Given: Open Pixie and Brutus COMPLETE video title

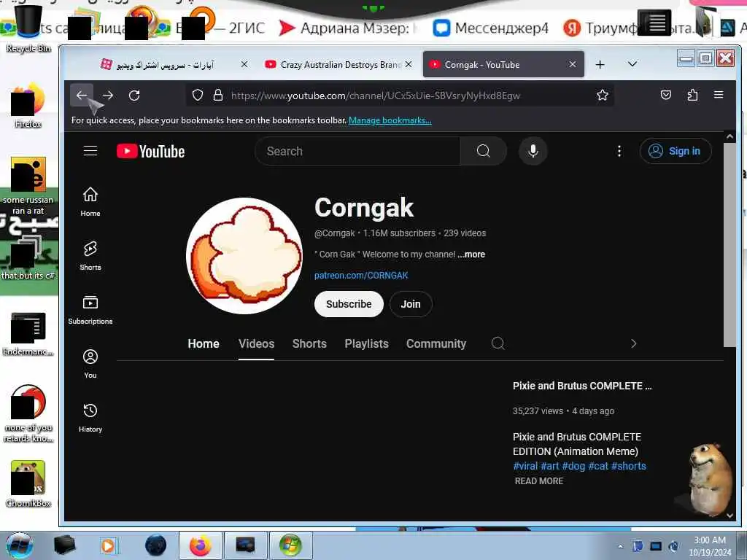Looking at the screenshot, I should (582, 386).
